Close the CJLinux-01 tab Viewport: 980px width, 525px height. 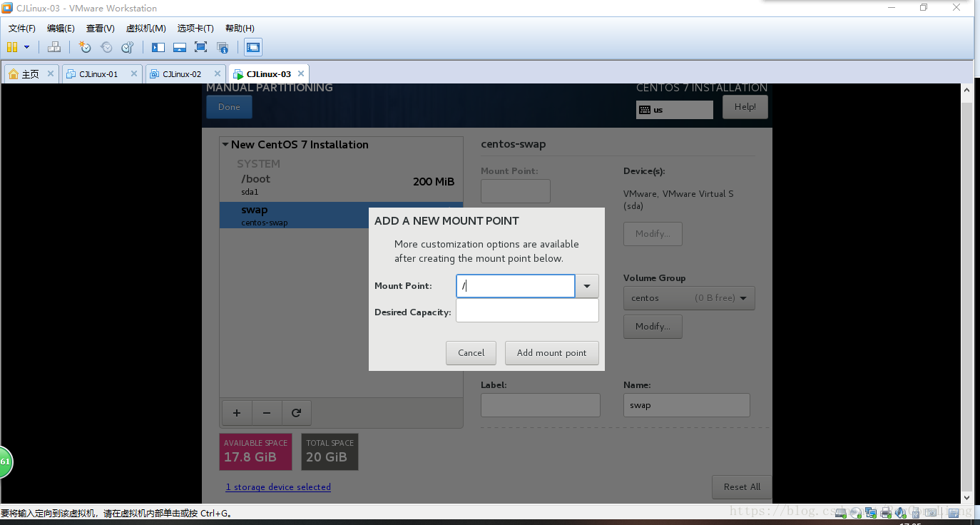pyautogui.click(x=133, y=73)
